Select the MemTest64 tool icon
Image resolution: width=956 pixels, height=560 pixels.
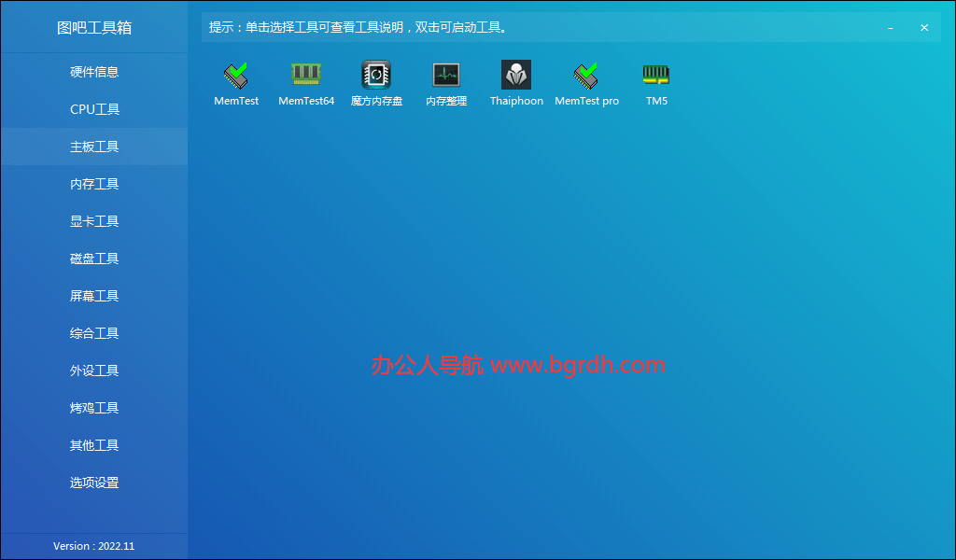tap(306, 82)
